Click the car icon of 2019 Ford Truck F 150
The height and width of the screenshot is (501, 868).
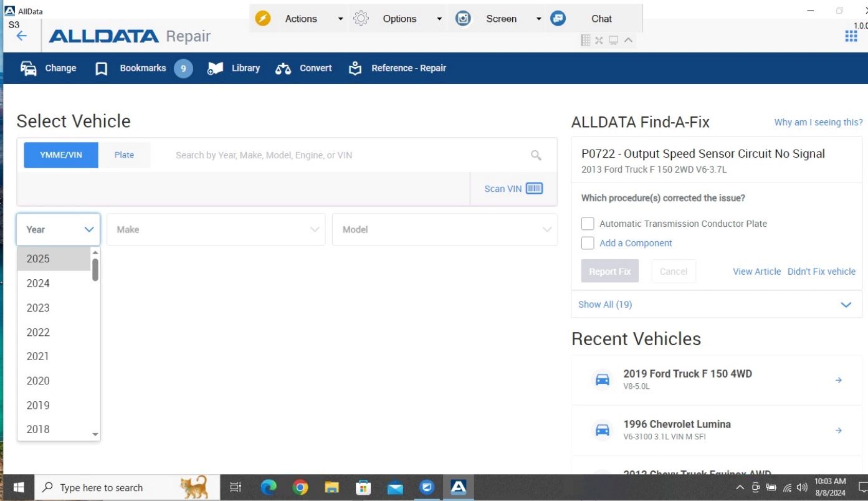603,379
